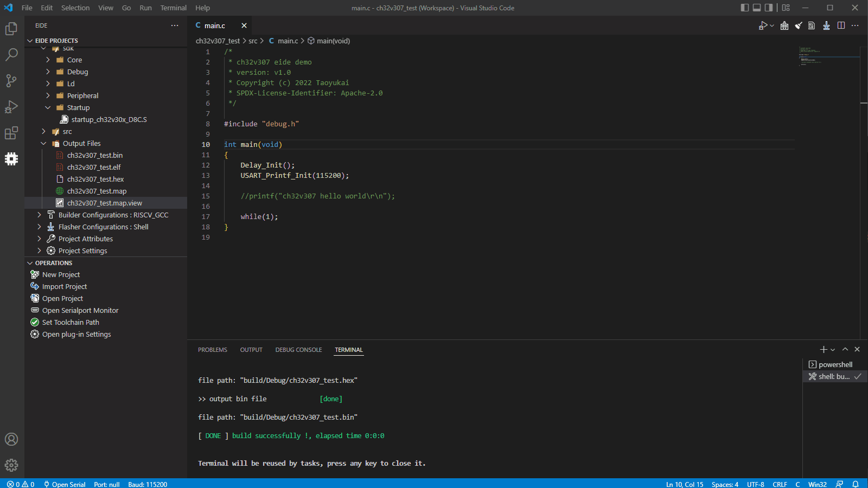Viewport: 868px width, 488px height.
Task: Close the main.c editor tab
Action: click(244, 25)
